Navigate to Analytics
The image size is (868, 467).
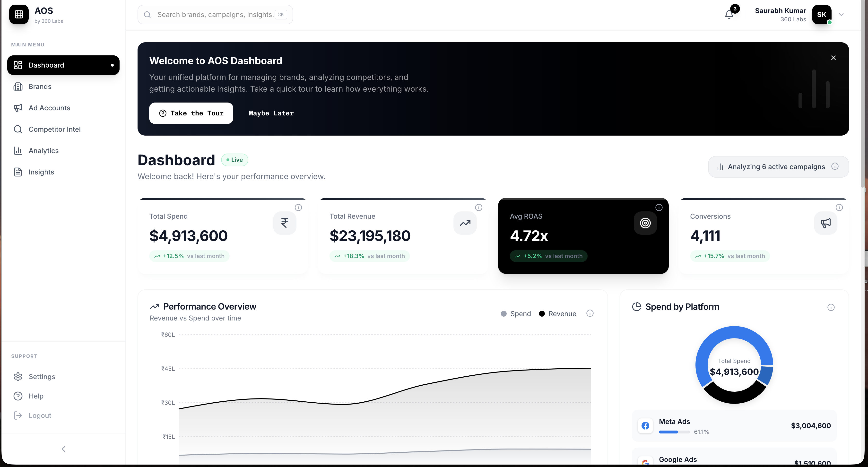[x=63, y=151]
